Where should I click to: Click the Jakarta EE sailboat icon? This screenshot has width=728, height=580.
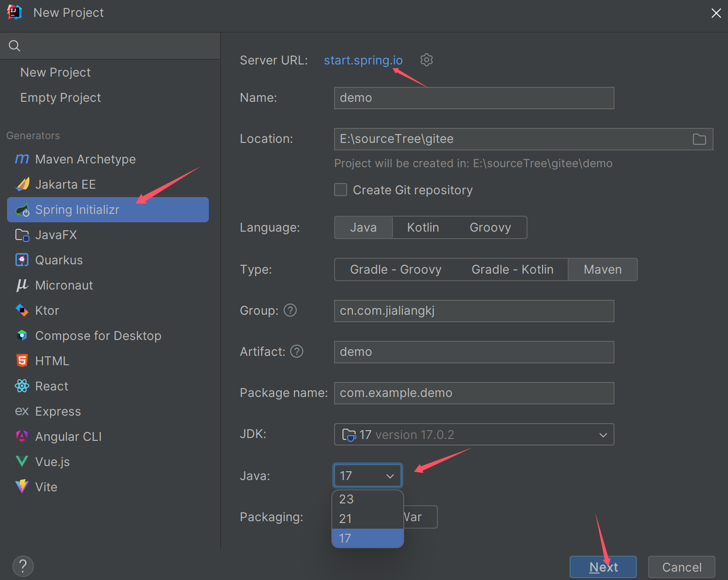click(x=22, y=184)
